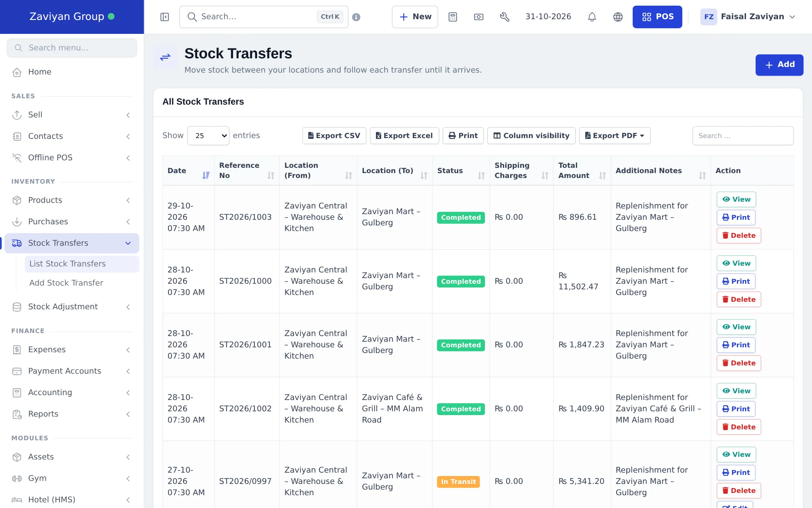Click the cash register icon in header
The width and height of the screenshot is (812, 508).
point(479,17)
